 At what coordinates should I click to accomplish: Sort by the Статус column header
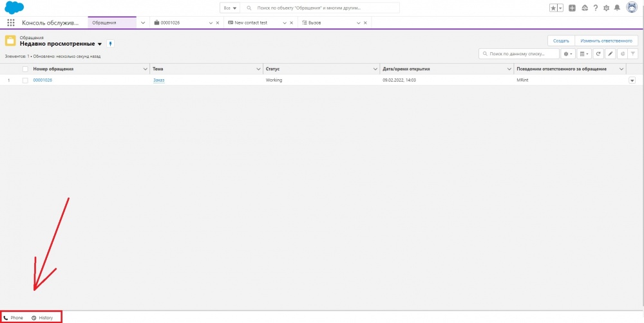pyautogui.click(x=272, y=69)
